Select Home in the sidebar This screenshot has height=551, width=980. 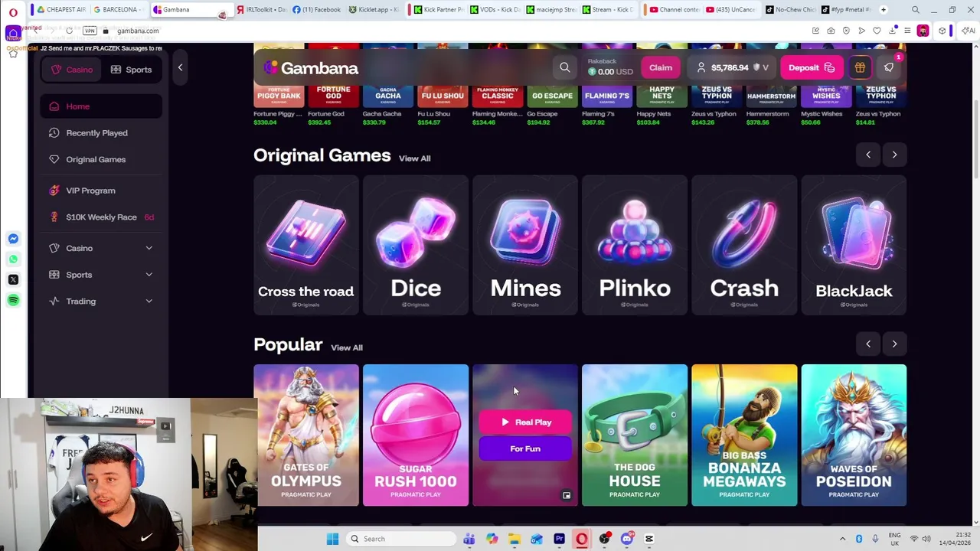101,106
